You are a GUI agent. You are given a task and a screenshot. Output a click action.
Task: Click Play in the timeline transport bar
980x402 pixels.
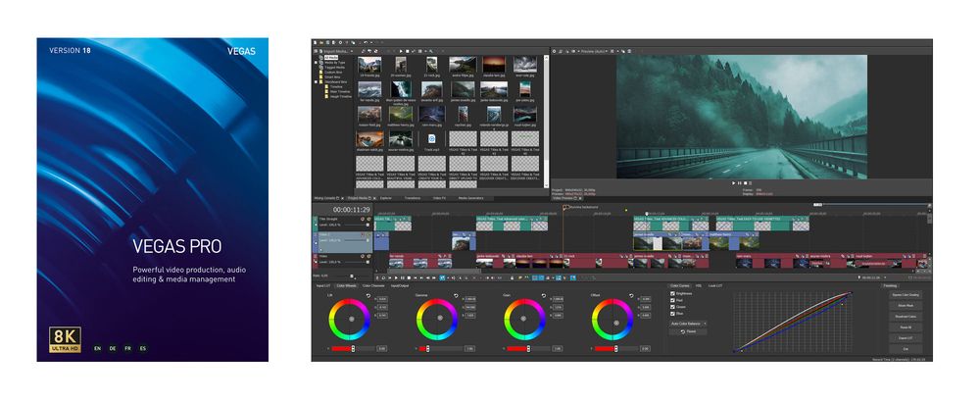[396, 277]
